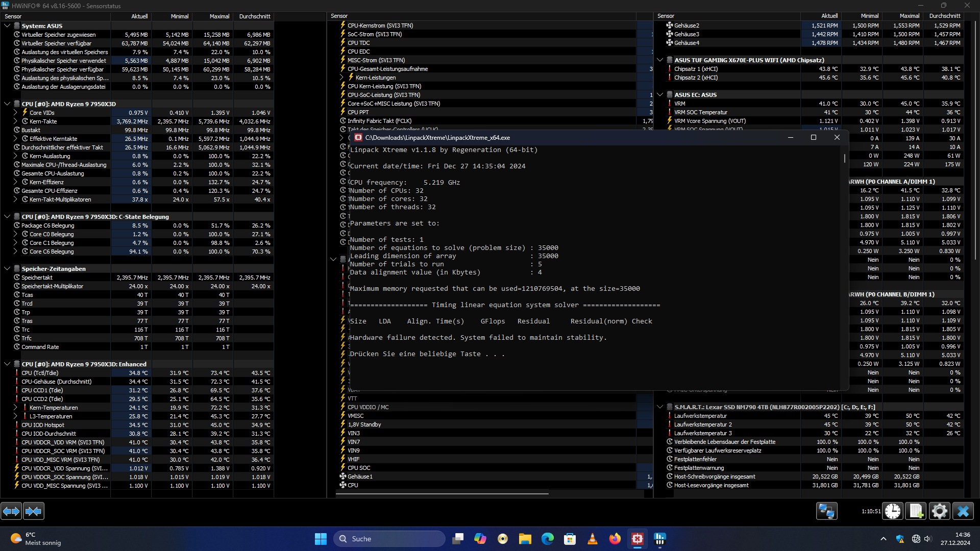
Task: Expand Kern-Leistungen in middle panel
Action: (x=341, y=78)
